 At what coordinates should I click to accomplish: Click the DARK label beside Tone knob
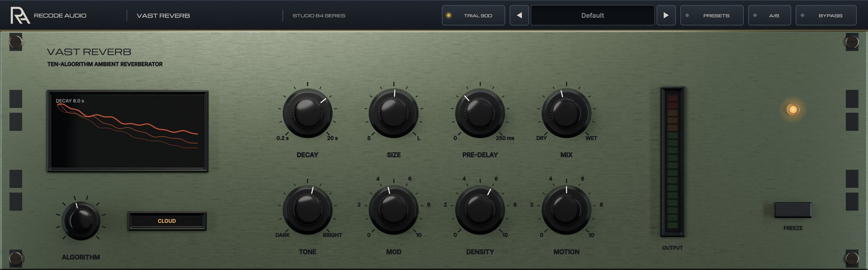[x=283, y=235]
